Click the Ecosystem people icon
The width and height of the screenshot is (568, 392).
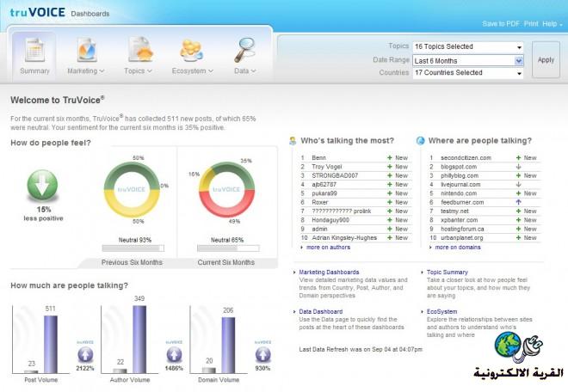point(191,50)
